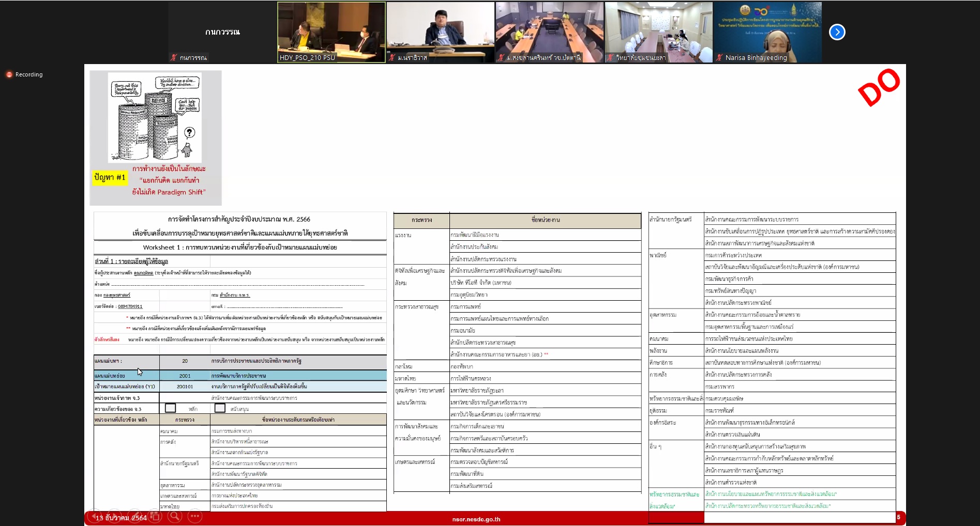Click muted microphone icon beside กนกวรรณ

coord(174,58)
